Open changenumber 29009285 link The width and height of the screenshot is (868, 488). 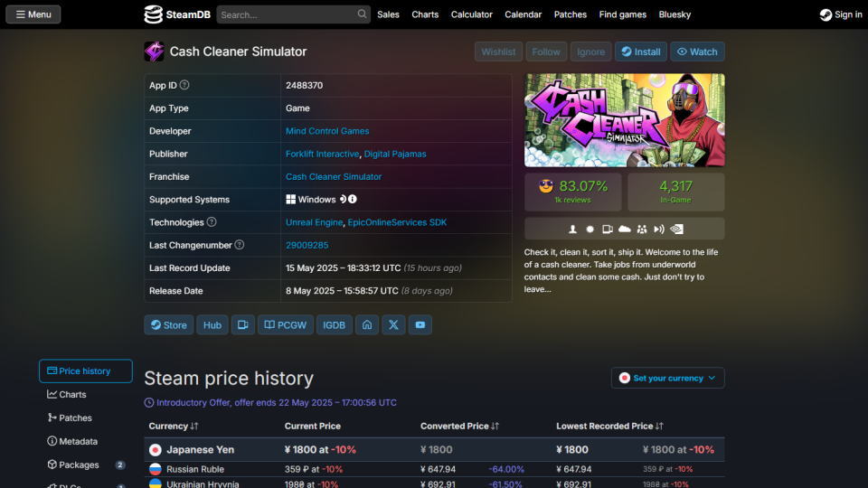[307, 245]
